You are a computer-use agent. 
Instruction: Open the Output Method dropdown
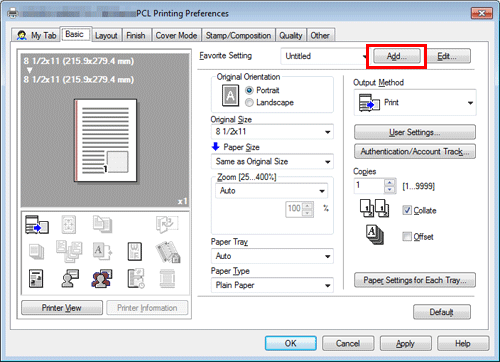tap(415, 103)
